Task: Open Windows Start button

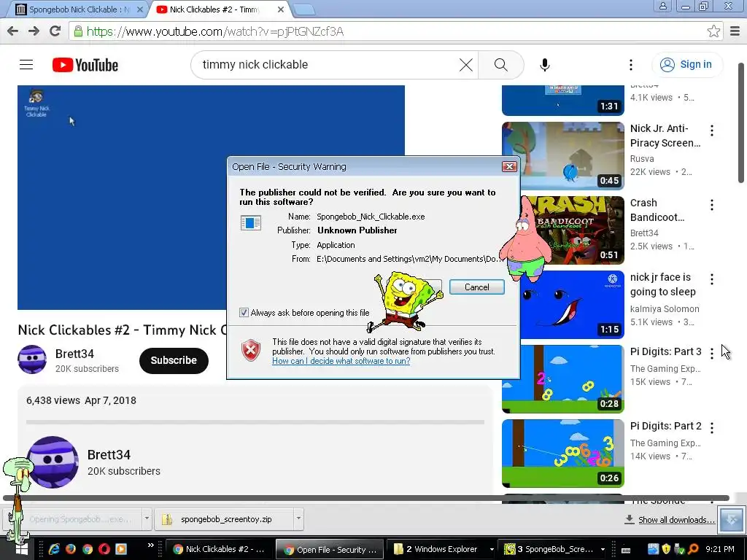Action: coord(21,550)
